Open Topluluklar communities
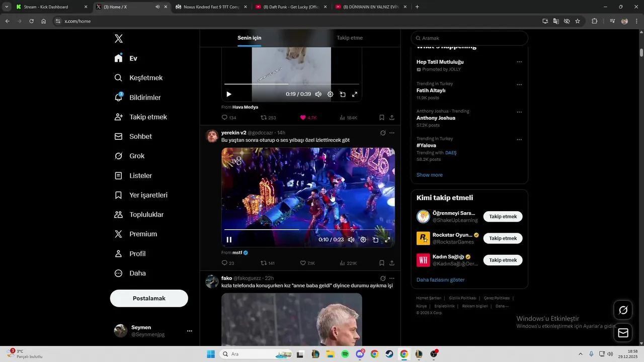The image size is (644, 362). tap(139, 215)
